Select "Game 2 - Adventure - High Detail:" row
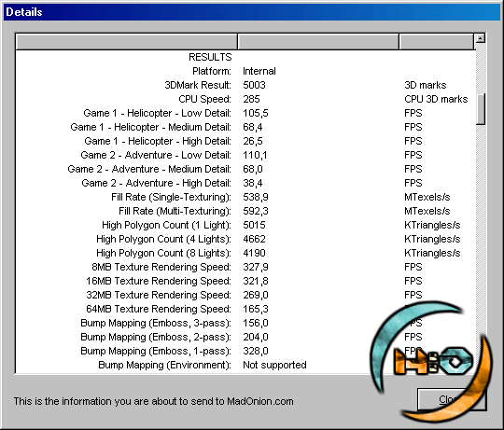 click(x=156, y=183)
